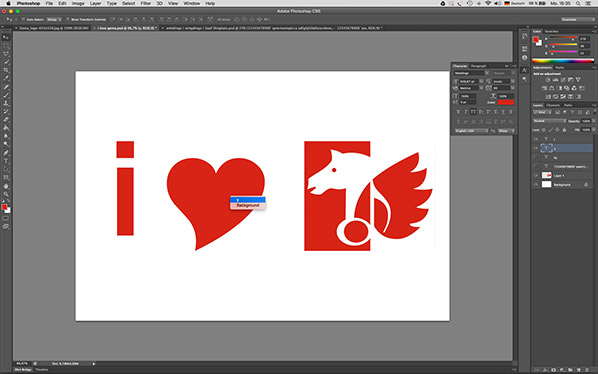Select the Paint Bucket tool
Viewport: 598px width, 374px height.
tap(6, 128)
